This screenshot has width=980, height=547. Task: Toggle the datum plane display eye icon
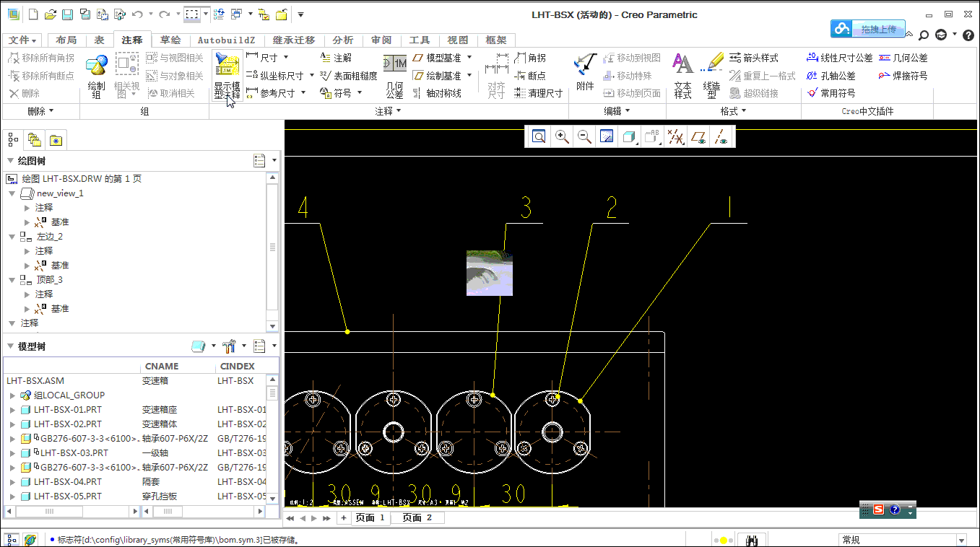pos(698,137)
